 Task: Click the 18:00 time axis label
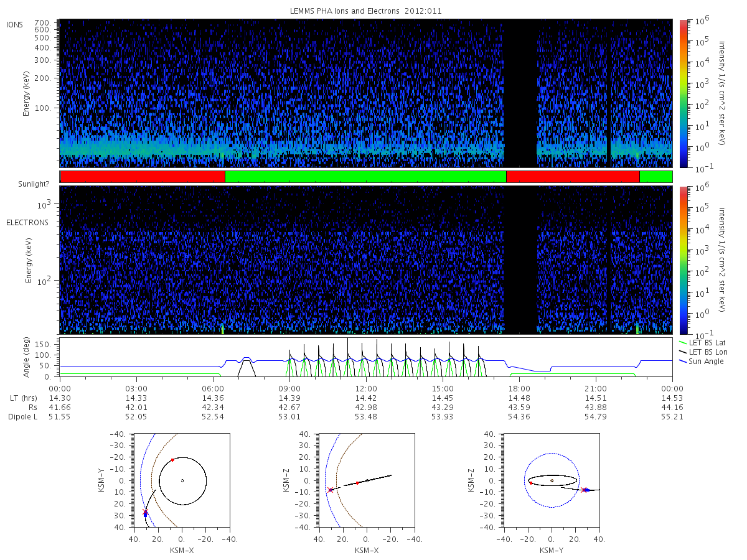(519, 388)
